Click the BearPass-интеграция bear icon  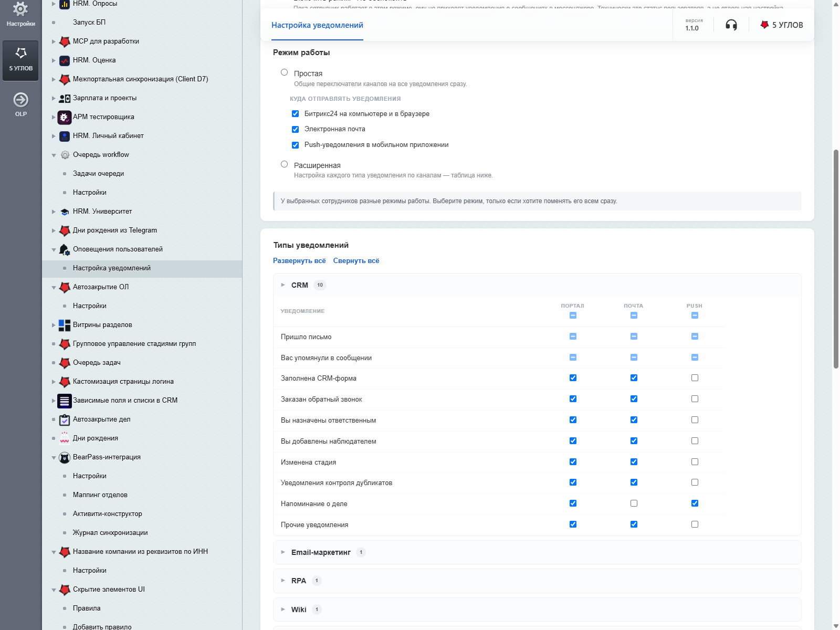pyautogui.click(x=65, y=457)
